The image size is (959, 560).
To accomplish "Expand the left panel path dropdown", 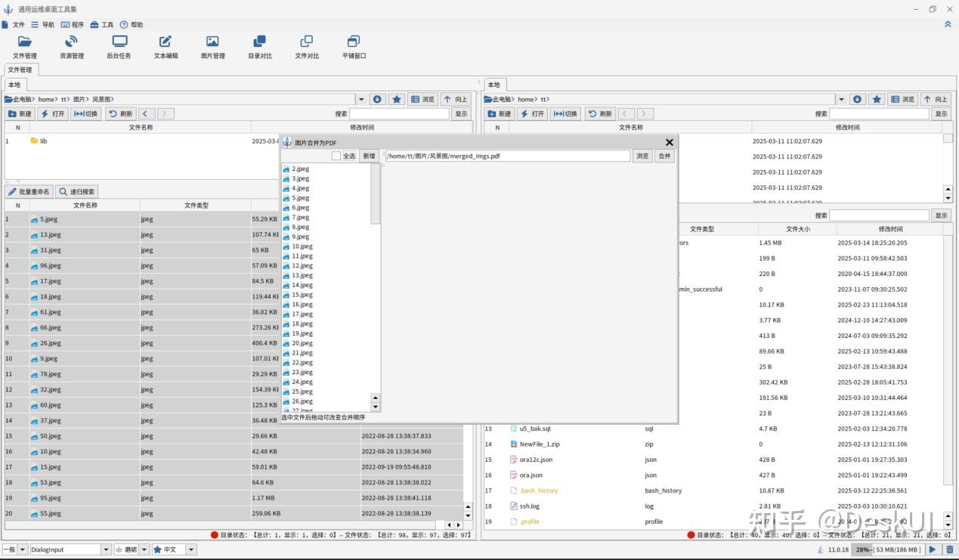I will click(361, 99).
